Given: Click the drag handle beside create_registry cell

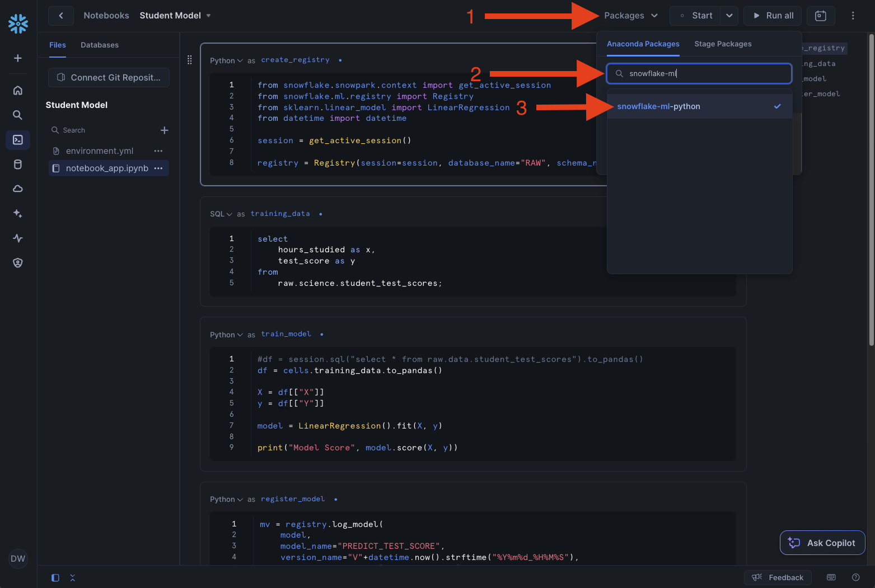Looking at the screenshot, I should [189, 60].
